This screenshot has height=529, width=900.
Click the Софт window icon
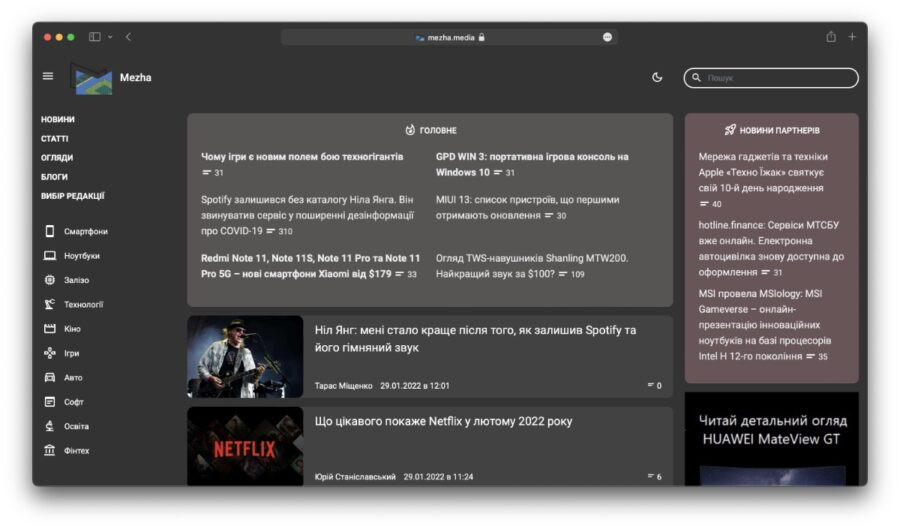50,402
